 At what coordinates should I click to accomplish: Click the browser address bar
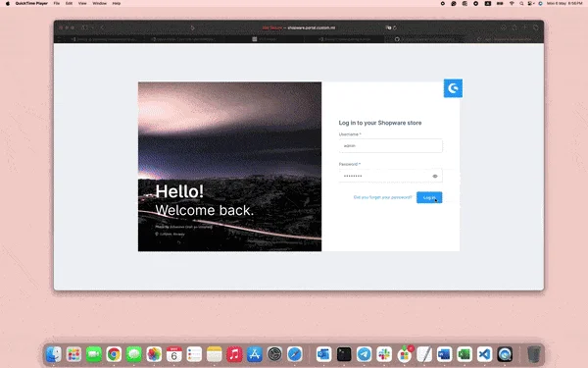click(299, 27)
